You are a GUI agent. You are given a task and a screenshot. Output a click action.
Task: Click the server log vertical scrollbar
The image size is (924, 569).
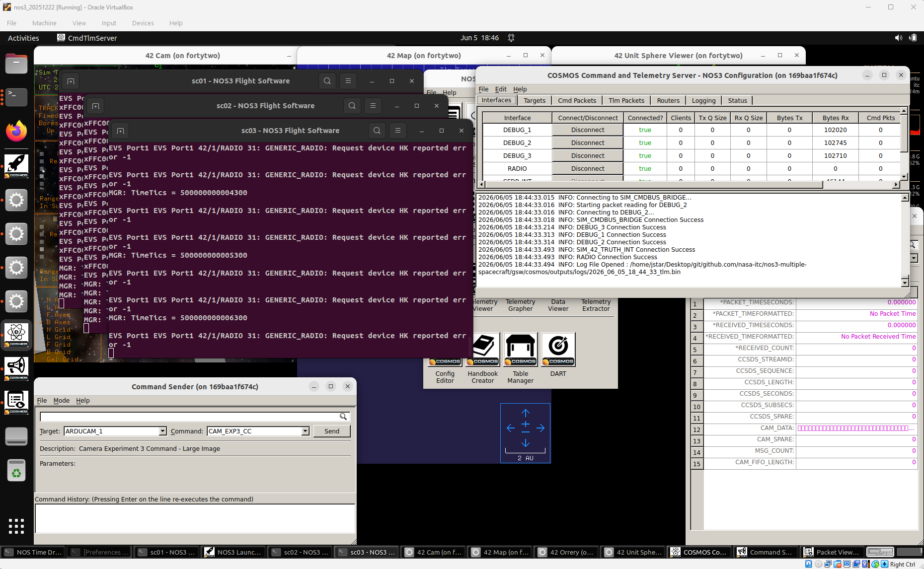pyautogui.click(x=905, y=240)
